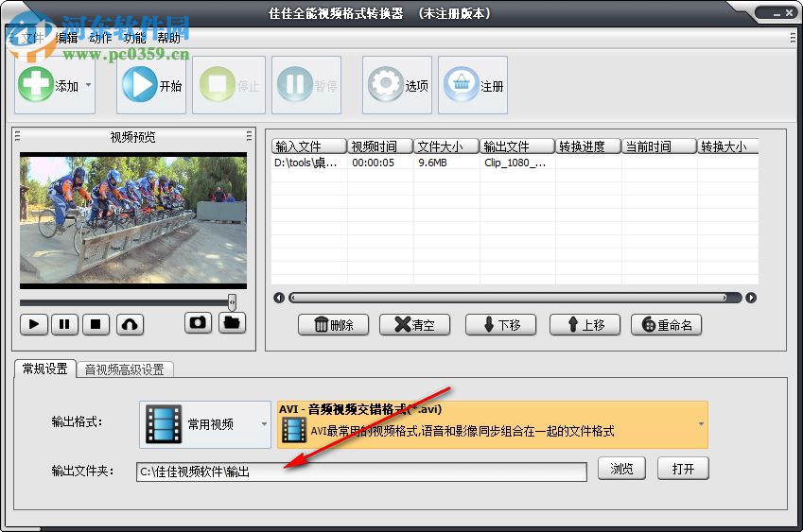Click the 输入文件 column header
The height and width of the screenshot is (532, 803).
[309, 146]
